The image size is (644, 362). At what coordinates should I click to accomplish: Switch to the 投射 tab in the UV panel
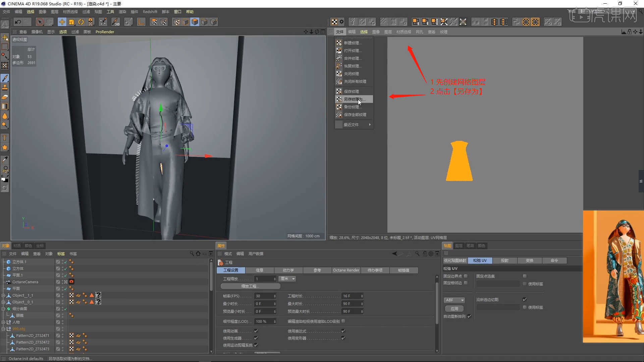[504, 260]
